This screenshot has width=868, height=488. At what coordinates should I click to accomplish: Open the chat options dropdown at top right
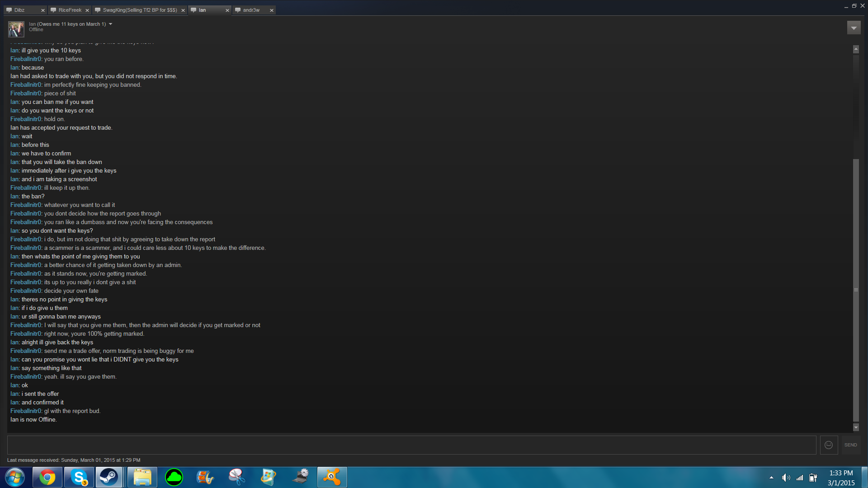pyautogui.click(x=854, y=28)
